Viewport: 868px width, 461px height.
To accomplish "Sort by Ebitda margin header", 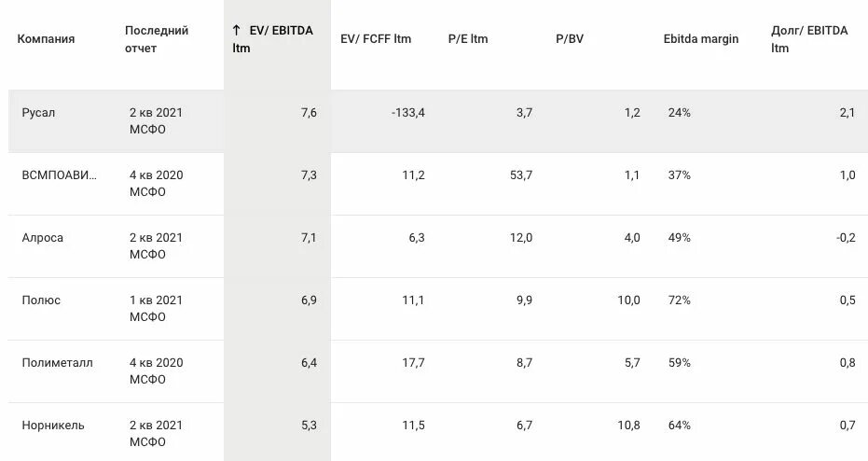I will point(701,39).
